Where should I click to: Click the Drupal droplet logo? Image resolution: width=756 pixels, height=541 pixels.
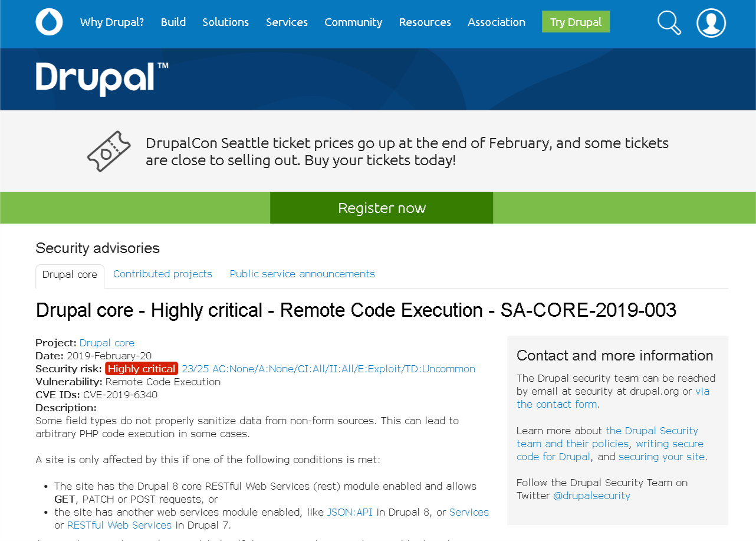pyautogui.click(x=49, y=22)
